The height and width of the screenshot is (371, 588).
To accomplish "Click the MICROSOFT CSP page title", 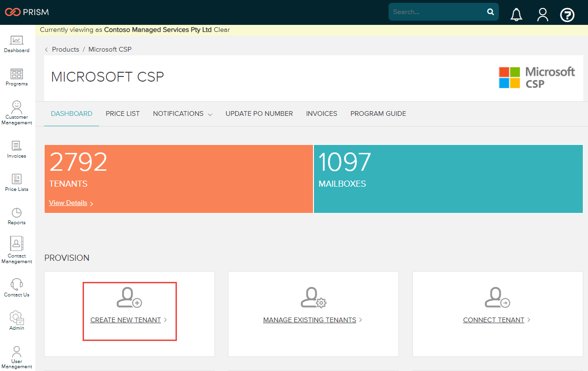I will click(x=107, y=77).
